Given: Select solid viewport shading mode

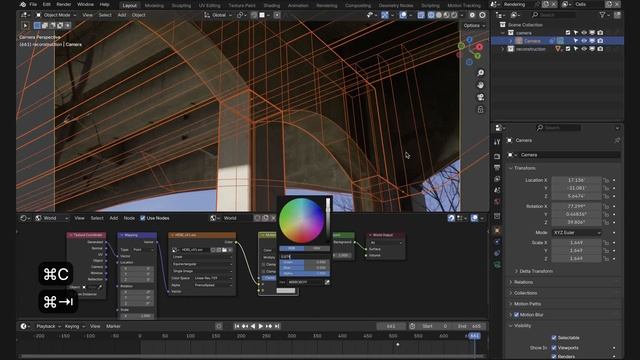Looking at the screenshot, I should [439, 15].
